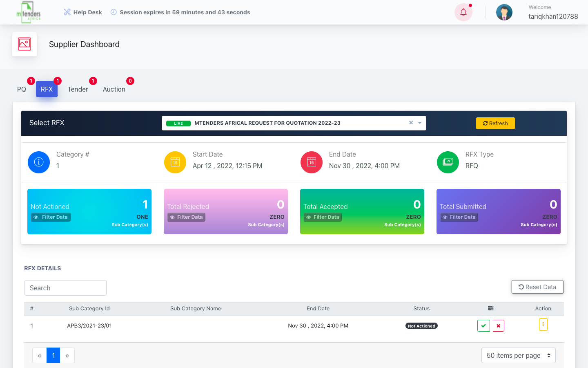588x368 pixels.
Task: Click the Not Actioned card count
Action: coord(145,204)
